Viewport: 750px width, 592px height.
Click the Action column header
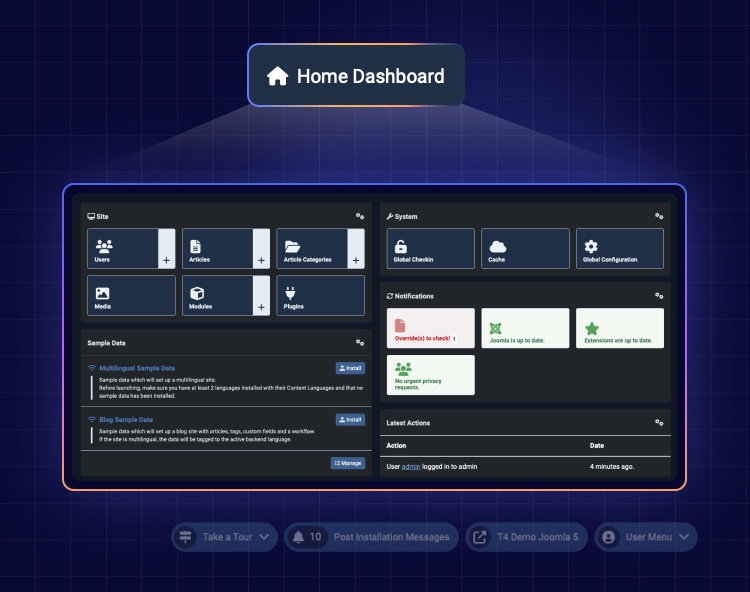tap(396, 445)
